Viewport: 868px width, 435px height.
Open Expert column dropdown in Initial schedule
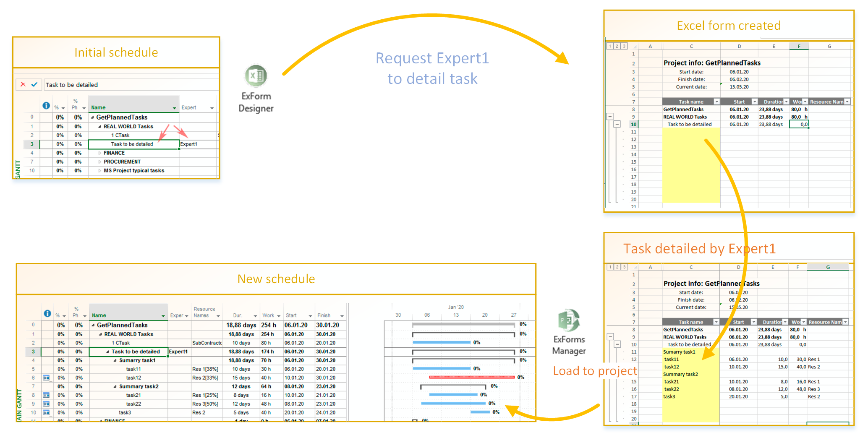212,108
